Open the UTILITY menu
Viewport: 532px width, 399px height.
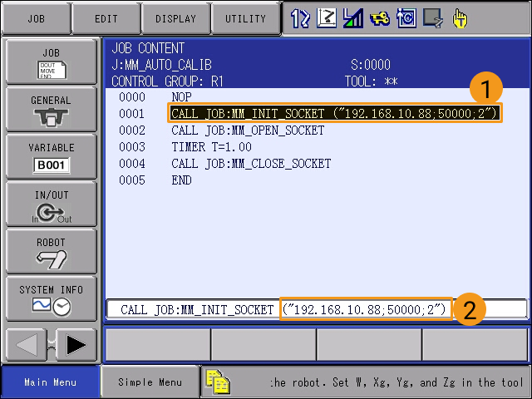246,18
